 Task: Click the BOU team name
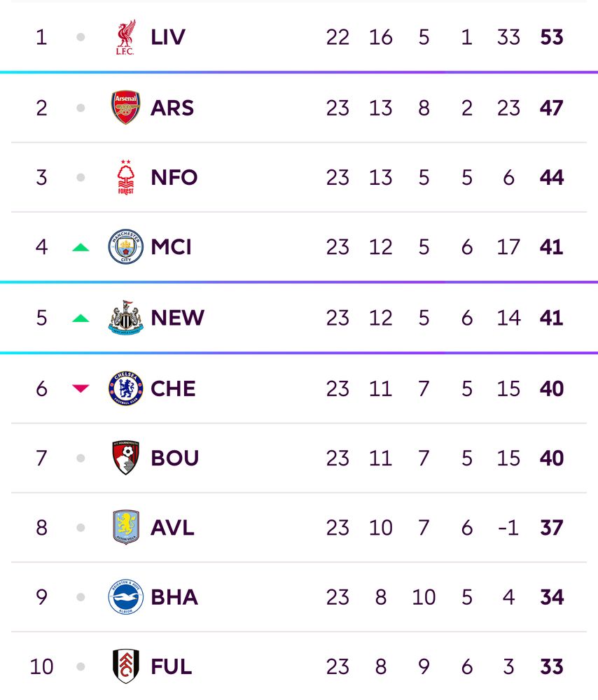click(x=175, y=458)
